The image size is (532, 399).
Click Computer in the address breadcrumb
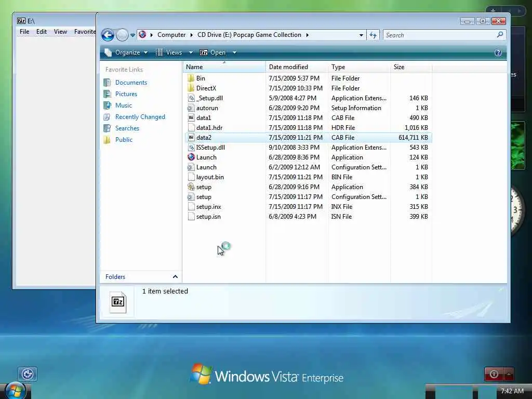tap(171, 35)
